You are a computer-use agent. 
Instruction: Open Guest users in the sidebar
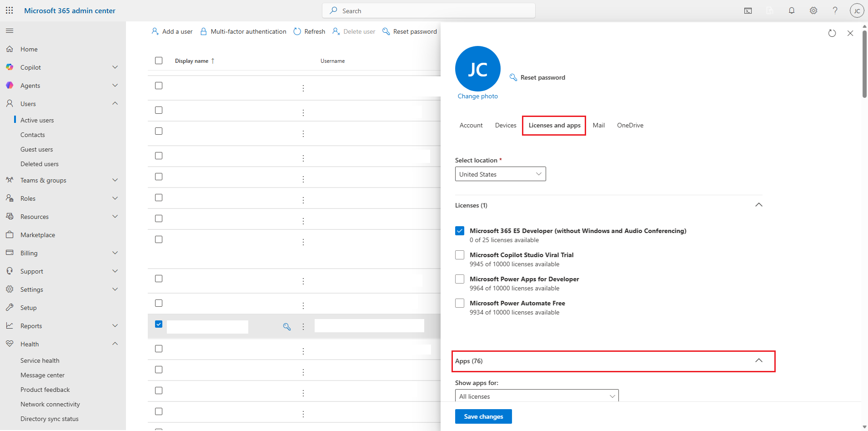37,149
